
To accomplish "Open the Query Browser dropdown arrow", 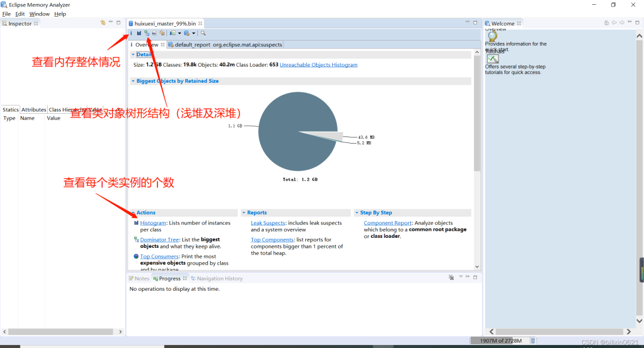I will click(x=193, y=33).
